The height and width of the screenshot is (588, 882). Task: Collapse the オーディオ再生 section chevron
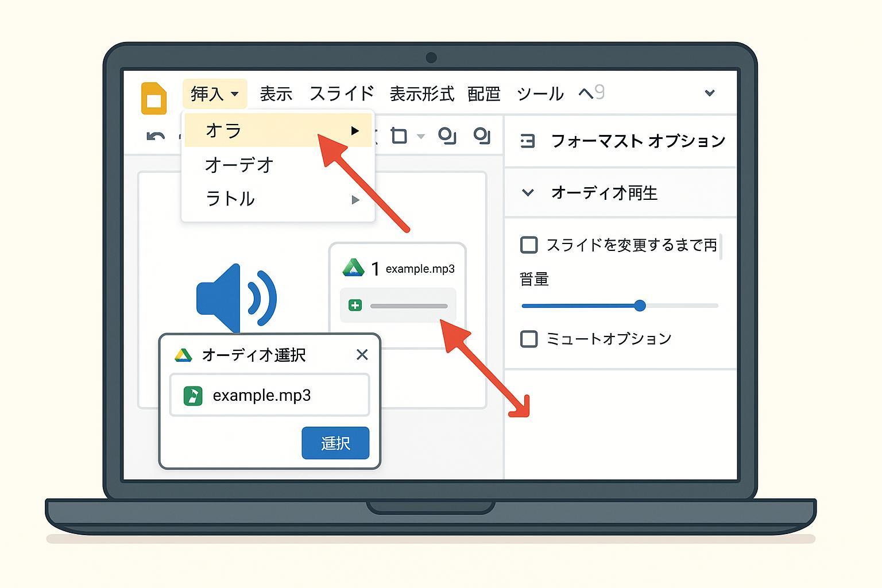point(527,193)
